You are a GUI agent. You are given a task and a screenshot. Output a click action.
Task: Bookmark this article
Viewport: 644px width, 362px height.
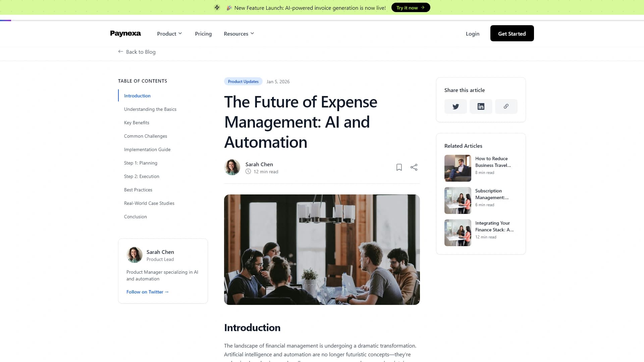[399, 167]
